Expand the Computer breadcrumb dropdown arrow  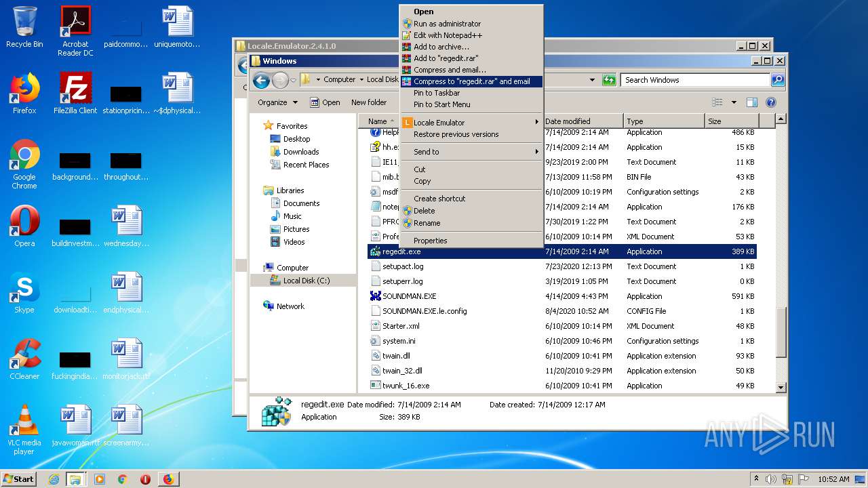point(361,80)
